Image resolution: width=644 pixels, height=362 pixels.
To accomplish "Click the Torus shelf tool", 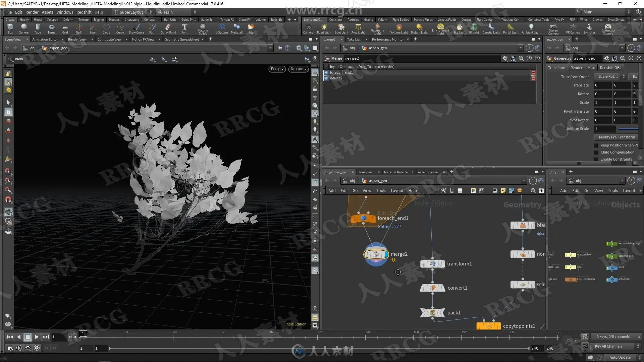I will 51,28.
